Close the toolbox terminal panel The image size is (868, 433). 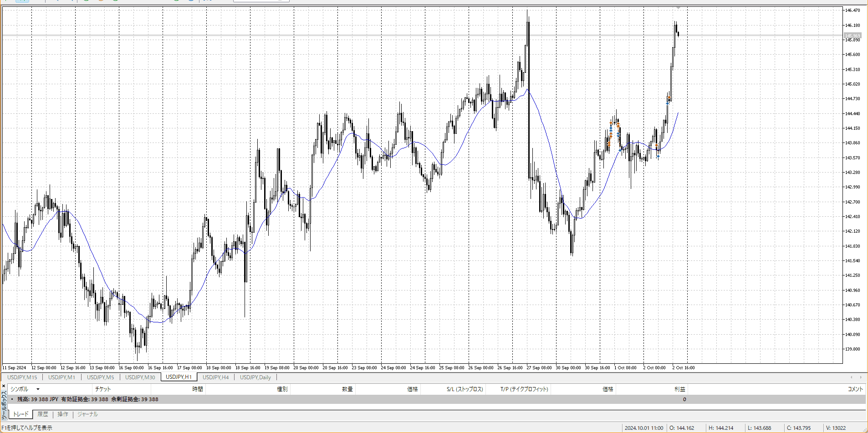click(x=4, y=386)
